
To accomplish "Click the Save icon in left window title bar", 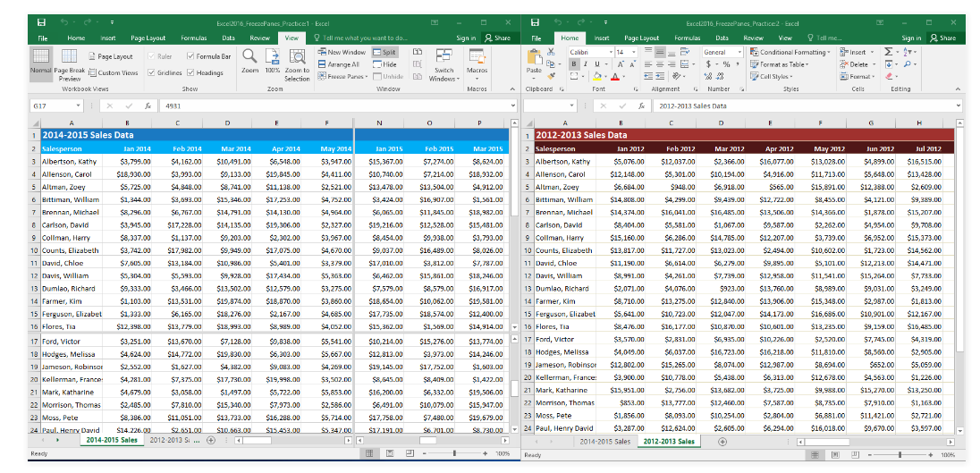I will (41, 22).
